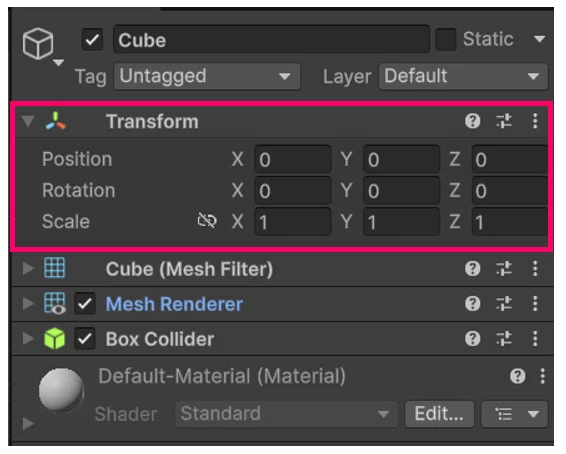The image size is (566, 454).
Task: Open the Transform three-dot options menu
Action: [535, 121]
